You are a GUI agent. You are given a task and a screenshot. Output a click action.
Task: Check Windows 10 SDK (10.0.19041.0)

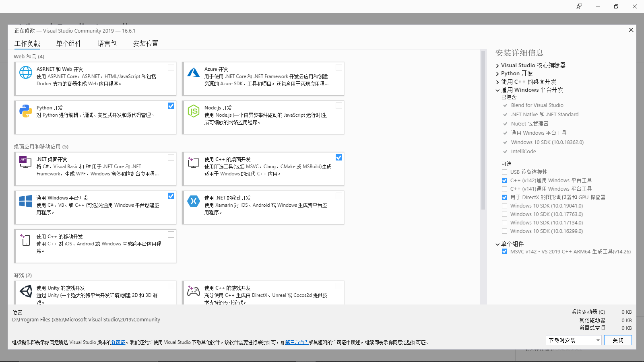(504, 206)
